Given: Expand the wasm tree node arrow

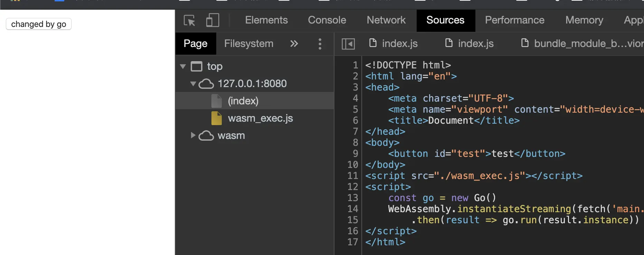Looking at the screenshot, I should click(193, 135).
